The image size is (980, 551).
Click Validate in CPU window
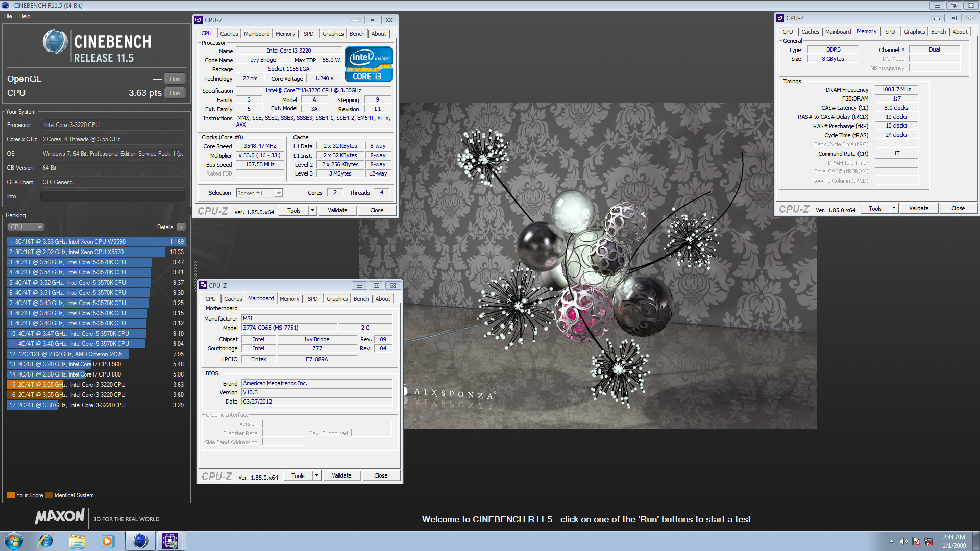coord(337,210)
